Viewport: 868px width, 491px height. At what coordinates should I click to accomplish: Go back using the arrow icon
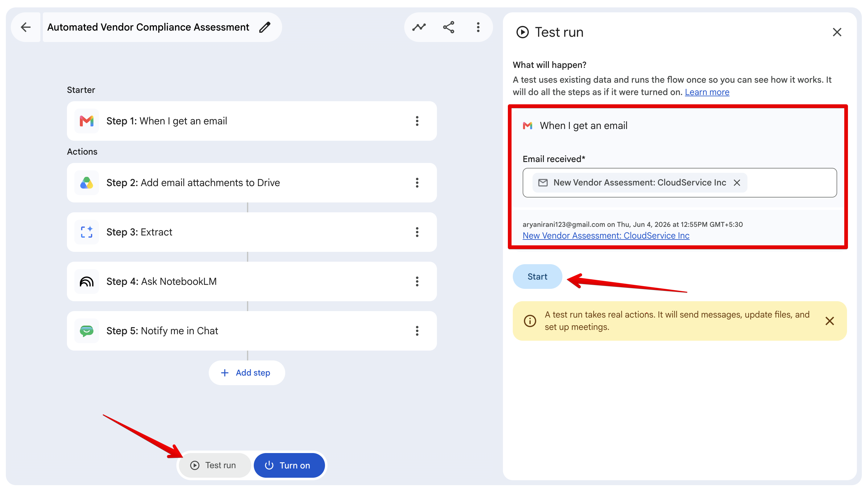tap(26, 27)
